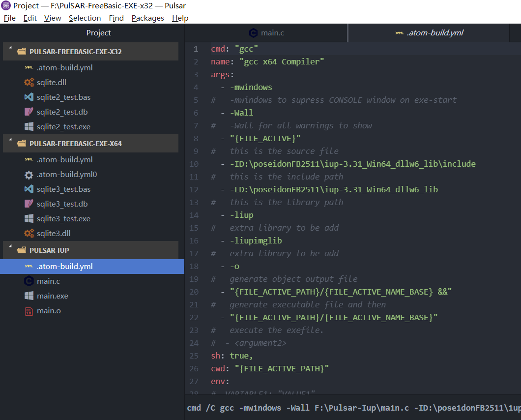Open the Packages menu
521x420 pixels.
tap(148, 18)
